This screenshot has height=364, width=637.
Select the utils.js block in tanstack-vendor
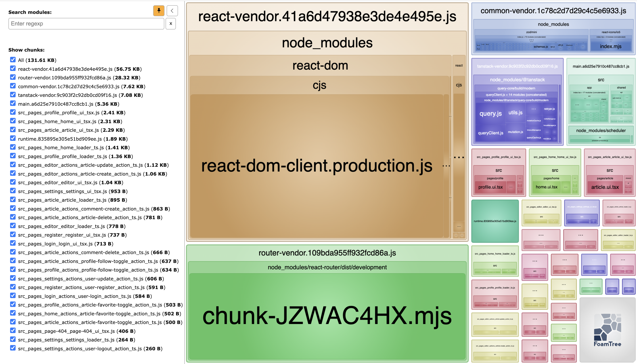point(515,112)
